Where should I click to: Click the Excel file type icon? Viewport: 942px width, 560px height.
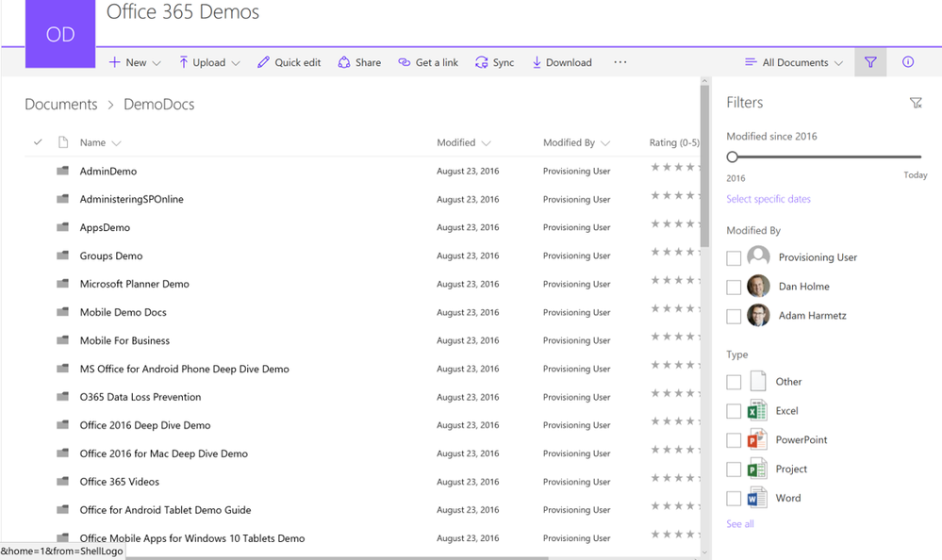[757, 410]
